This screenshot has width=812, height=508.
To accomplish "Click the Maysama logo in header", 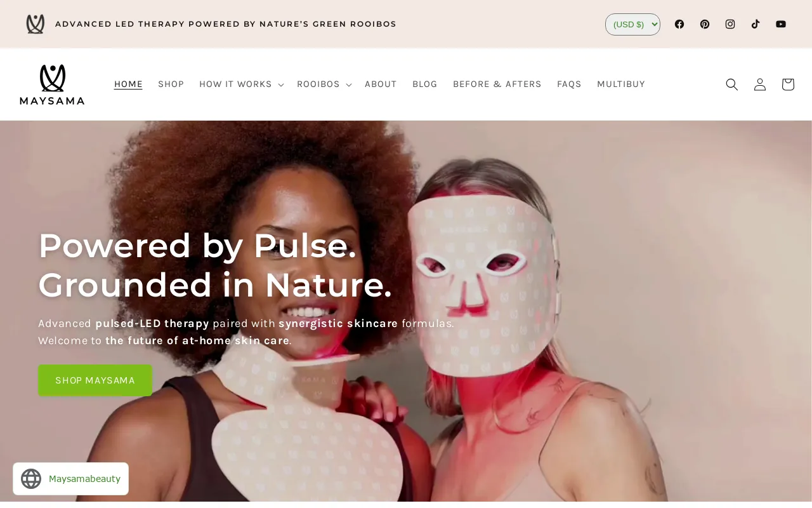I will click(52, 84).
